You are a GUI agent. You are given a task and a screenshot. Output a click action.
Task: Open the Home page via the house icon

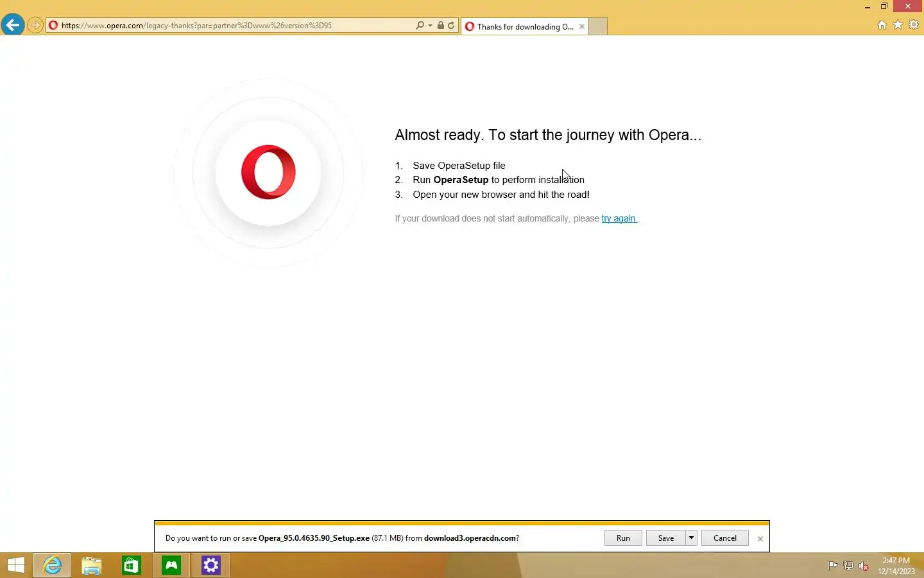click(882, 25)
